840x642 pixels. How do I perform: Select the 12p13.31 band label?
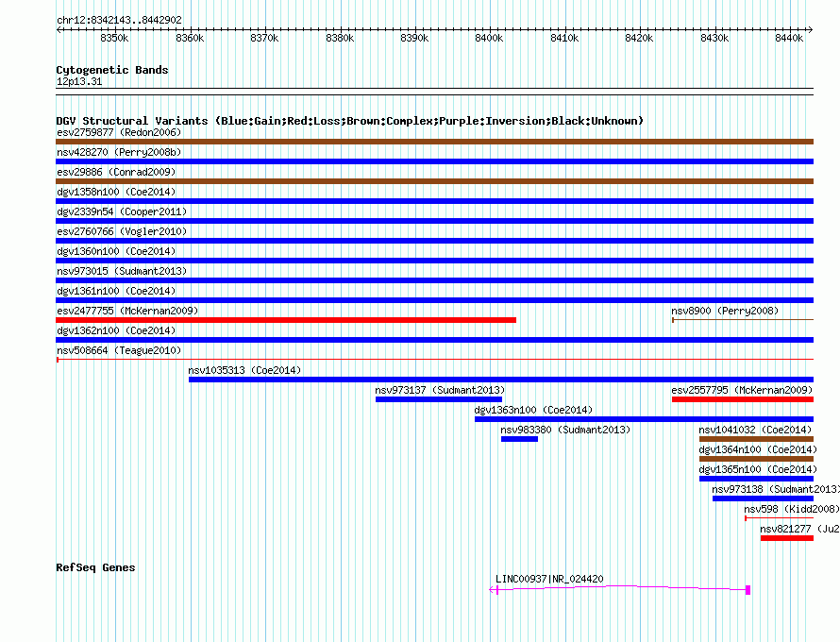click(79, 81)
